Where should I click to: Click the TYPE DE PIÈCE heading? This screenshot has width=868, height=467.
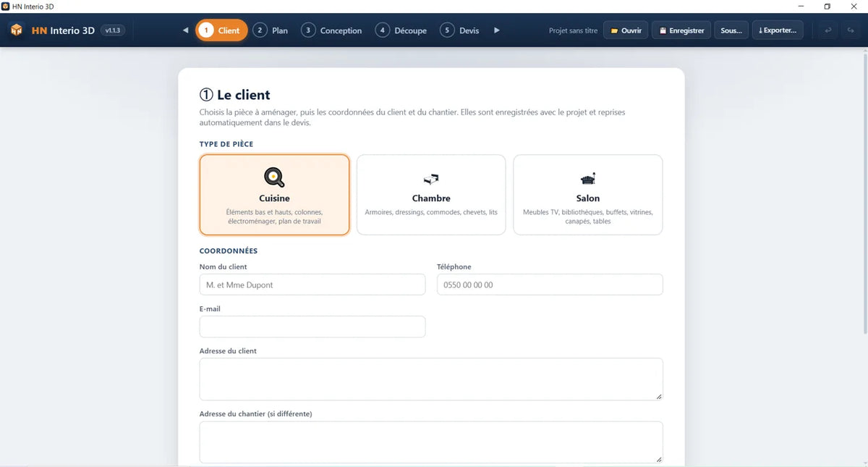coord(226,144)
